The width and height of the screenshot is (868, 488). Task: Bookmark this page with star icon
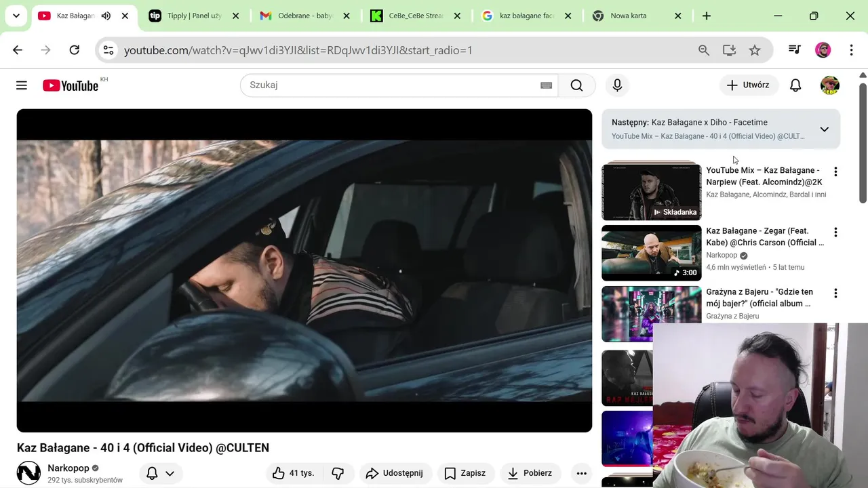pyautogui.click(x=755, y=50)
